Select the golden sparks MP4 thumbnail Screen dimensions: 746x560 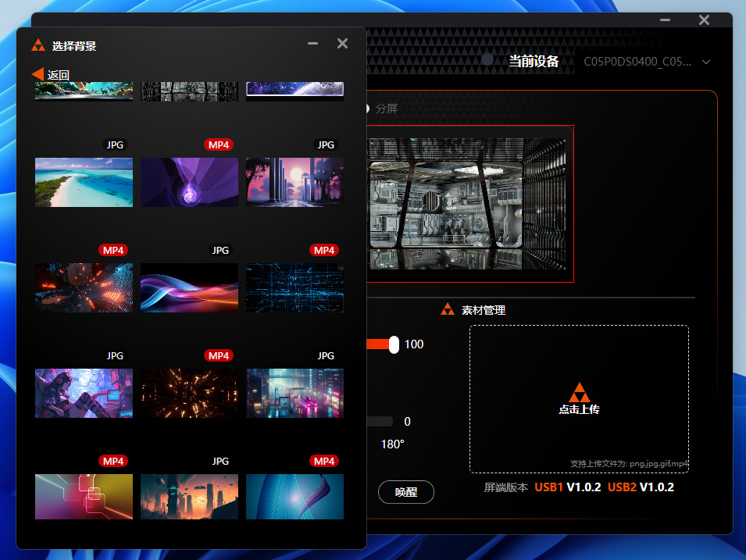(x=189, y=394)
